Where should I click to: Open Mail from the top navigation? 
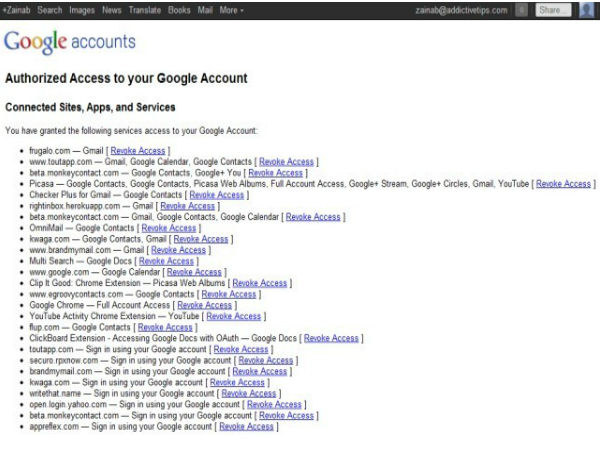click(x=203, y=10)
